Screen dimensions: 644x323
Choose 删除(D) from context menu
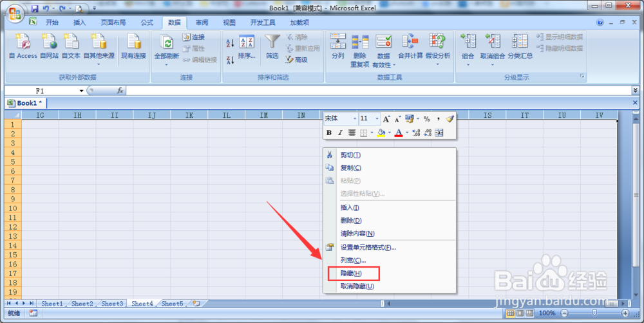390,221
